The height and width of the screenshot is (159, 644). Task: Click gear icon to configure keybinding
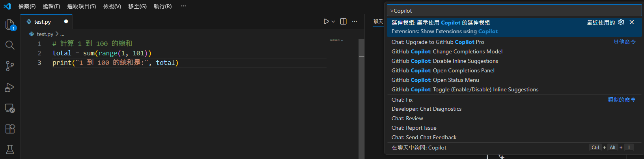621,23
